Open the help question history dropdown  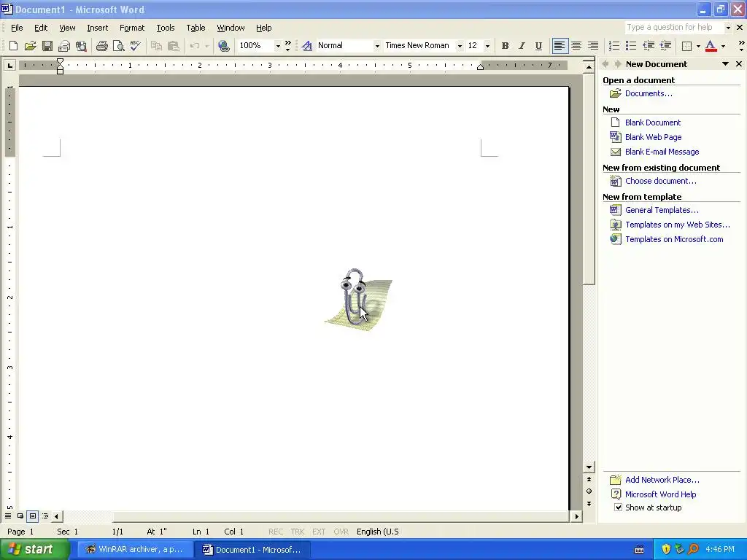tap(728, 28)
